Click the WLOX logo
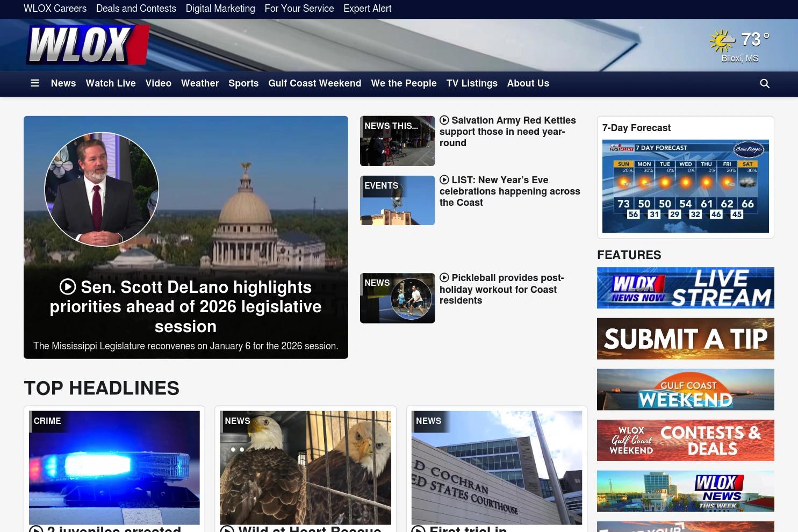The image size is (798, 532). pyautogui.click(x=88, y=45)
